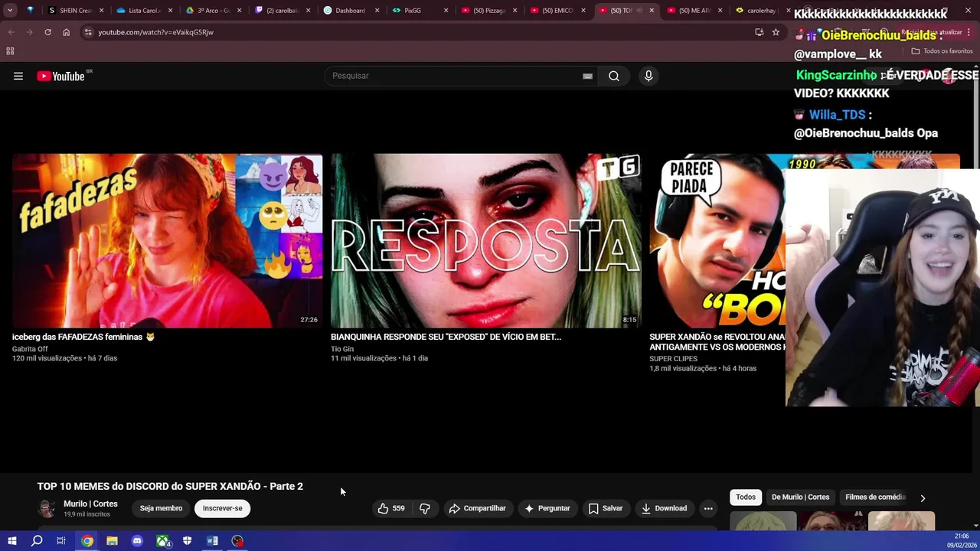The width and height of the screenshot is (980, 551).
Task: Select the De Murilo | Cortes chip
Action: (800, 497)
